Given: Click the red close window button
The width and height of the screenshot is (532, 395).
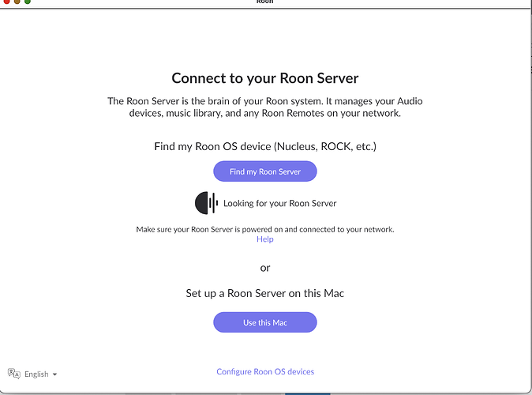Looking at the screenshot, I should [6, 2].
